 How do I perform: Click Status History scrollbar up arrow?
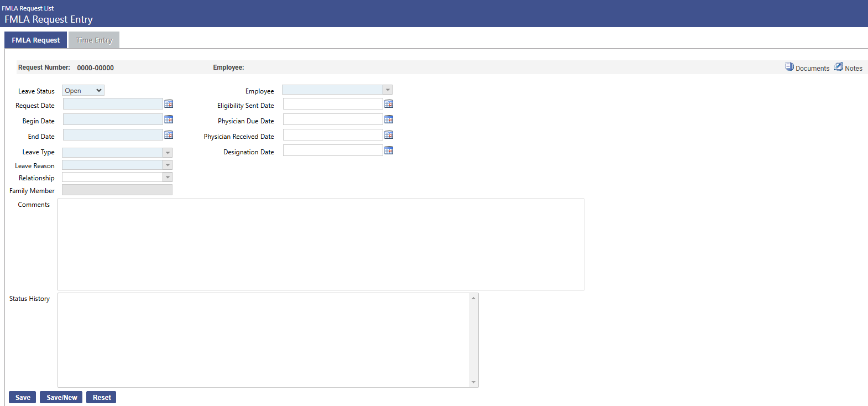473,298
